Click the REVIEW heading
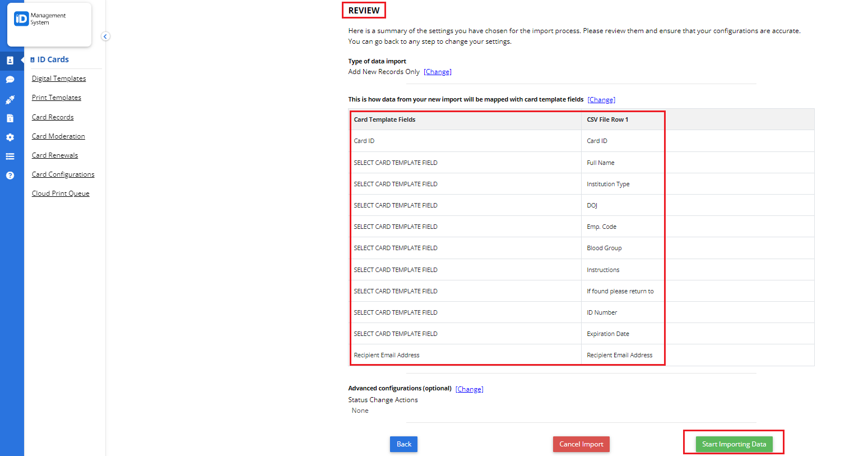The image size is (868, 456). click(x=364, y=11)
